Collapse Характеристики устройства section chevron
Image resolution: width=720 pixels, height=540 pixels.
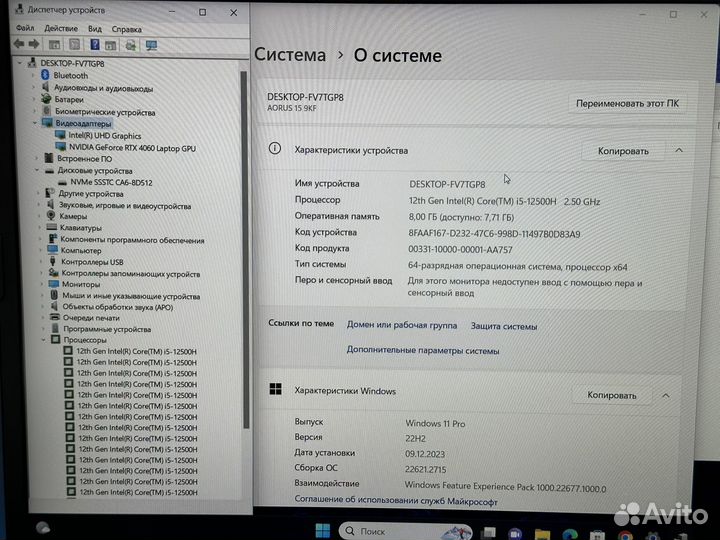[679, 150]
